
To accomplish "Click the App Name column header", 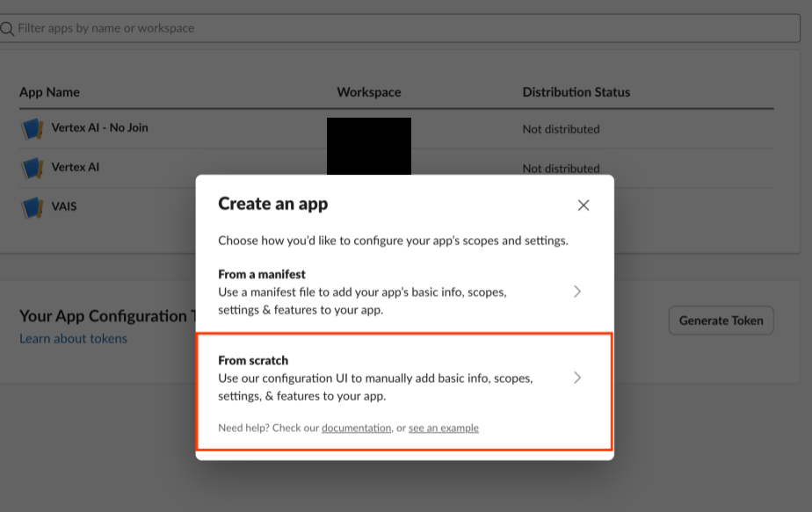I will tap(49, 92).
